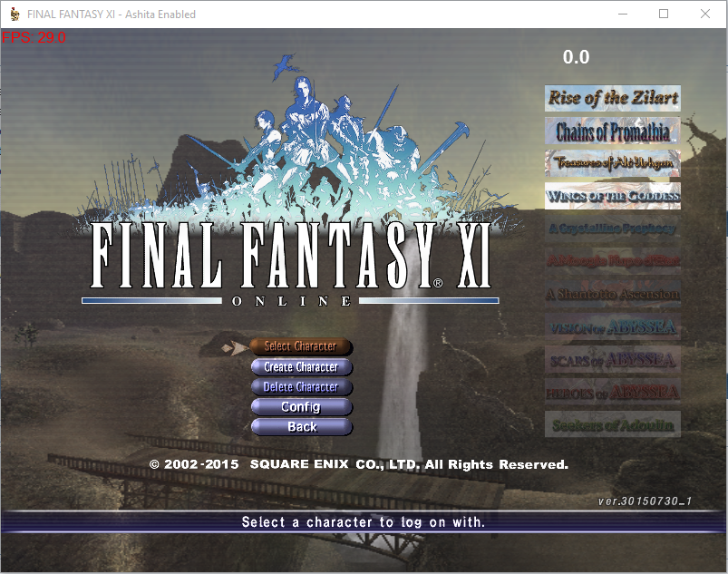Choose Select Character from the menu

pos(301,346)
